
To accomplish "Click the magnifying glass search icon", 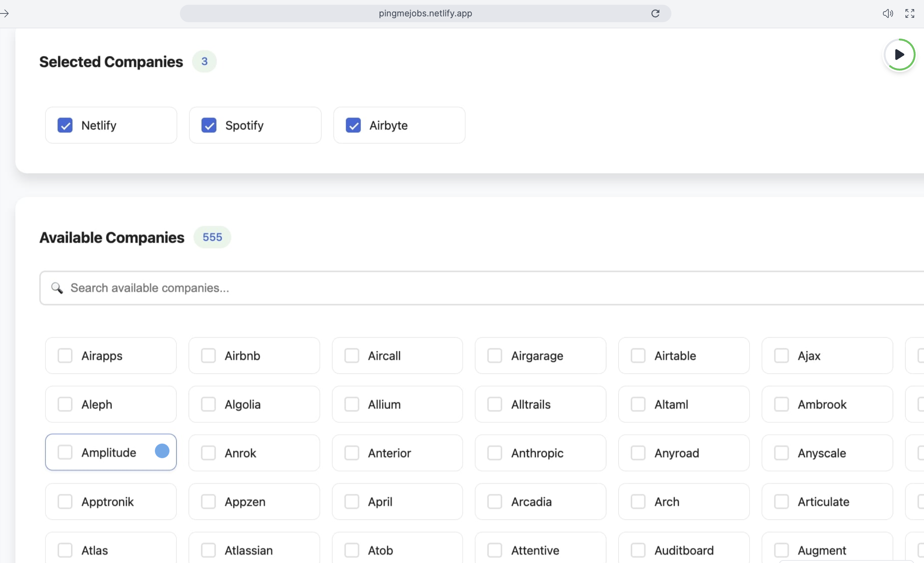I will click(57, 288).
